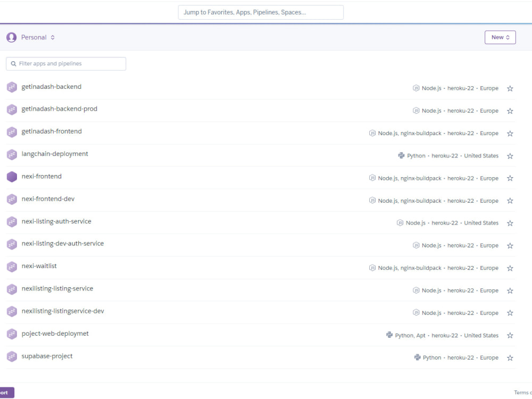The width and height of the screenshot is (532, 399).
Task: Click 'heroku-22' stack text on supabase-project row
Action: [460, 358]
